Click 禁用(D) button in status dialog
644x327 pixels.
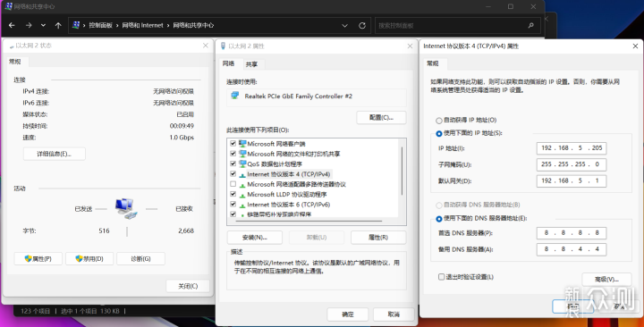tap(89, 259)
